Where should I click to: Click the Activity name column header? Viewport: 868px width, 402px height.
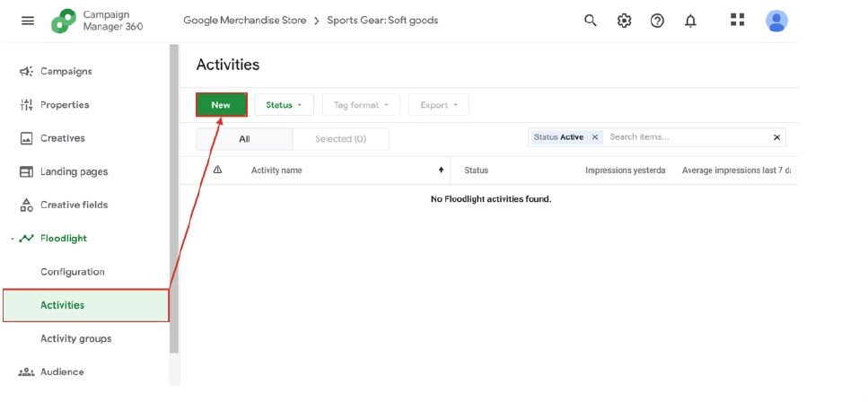coord(276,170)
